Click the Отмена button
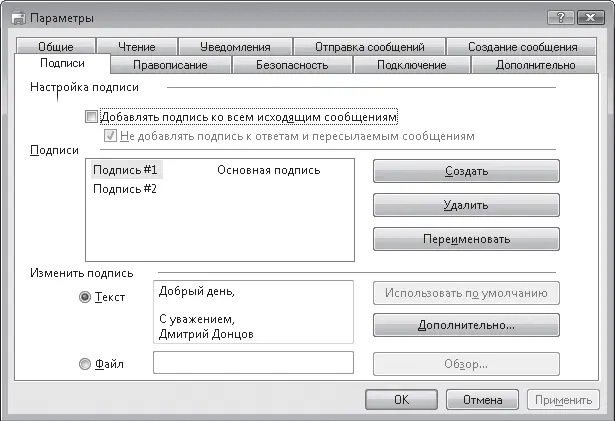This screenshot has width=615, height=421. click(x=482, y=400)
